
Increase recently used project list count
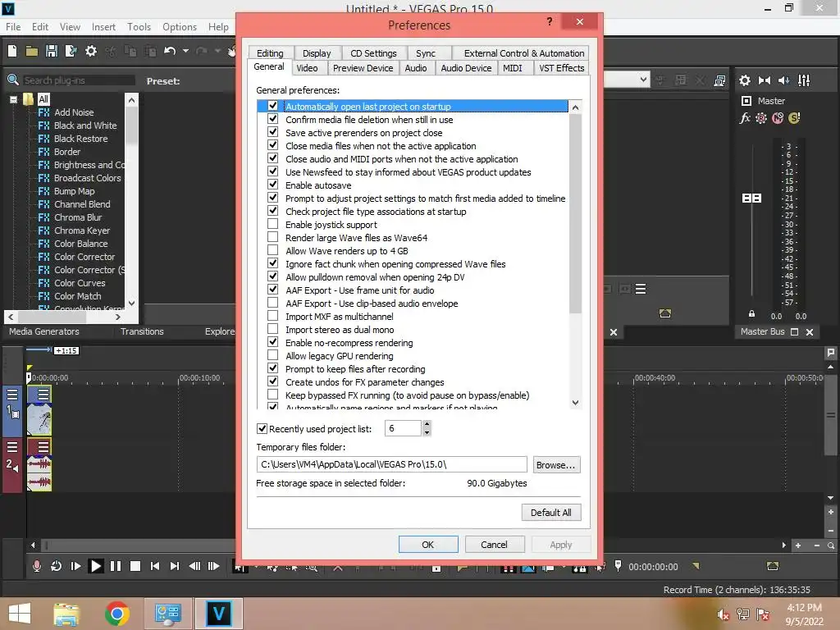[427, 424]
